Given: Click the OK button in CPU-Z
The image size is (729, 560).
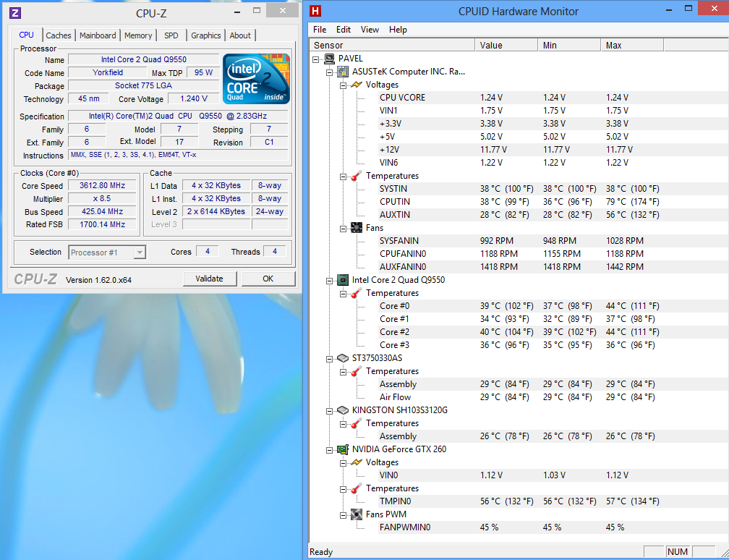Looking at the screenshot, I should (268, 279).
